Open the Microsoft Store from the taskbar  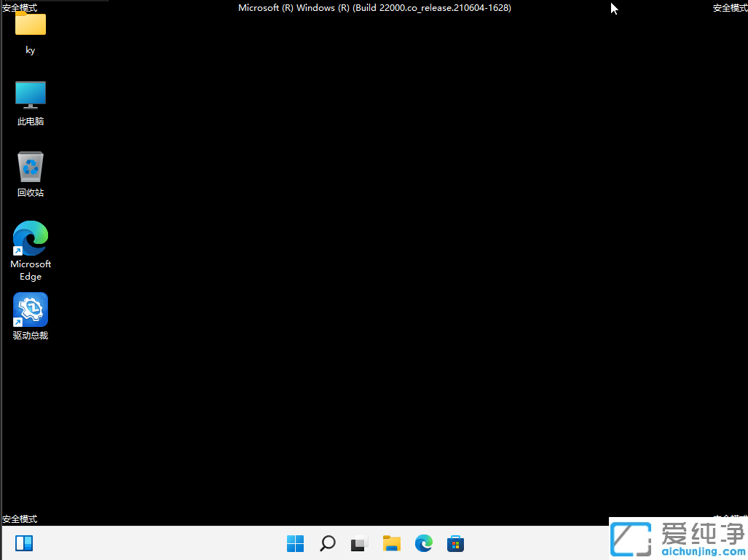tap(455, 543)
